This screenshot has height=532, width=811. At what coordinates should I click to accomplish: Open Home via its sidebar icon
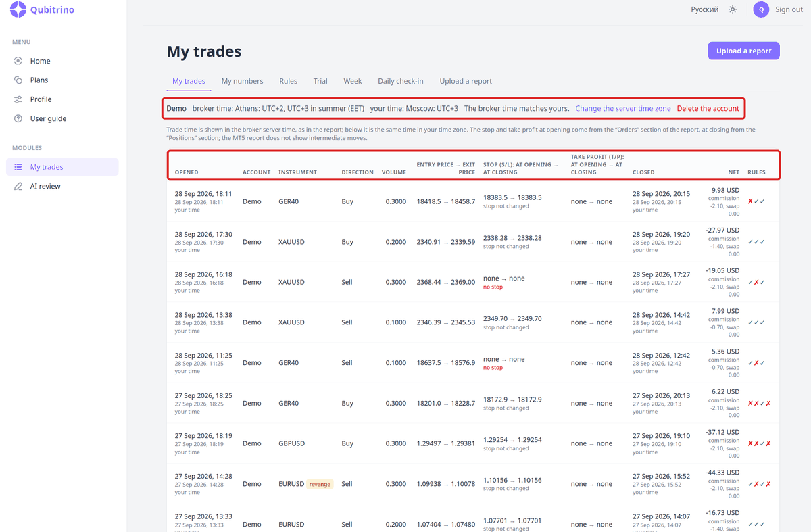(x=18, y=61)
